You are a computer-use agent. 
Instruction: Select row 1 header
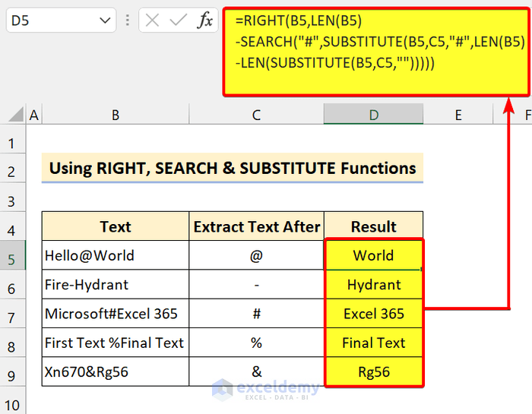tap(13, 139)
